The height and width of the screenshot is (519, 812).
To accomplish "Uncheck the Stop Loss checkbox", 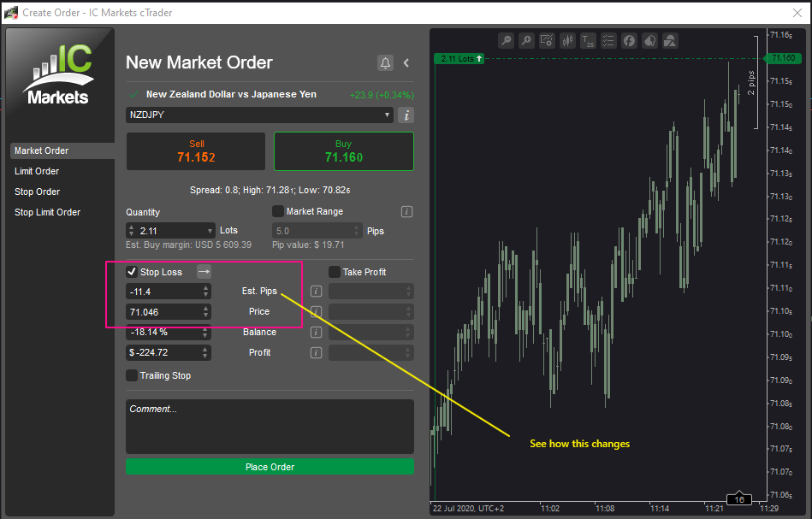I will 132,272.
